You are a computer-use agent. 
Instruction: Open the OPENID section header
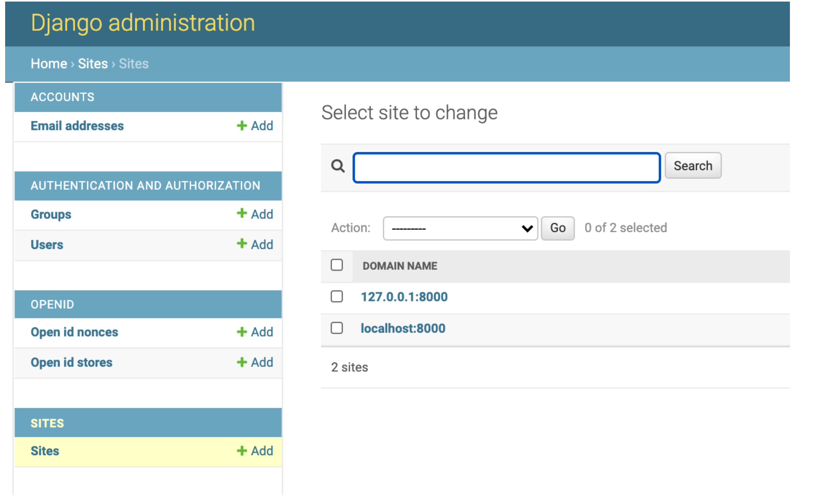[52, 304]
